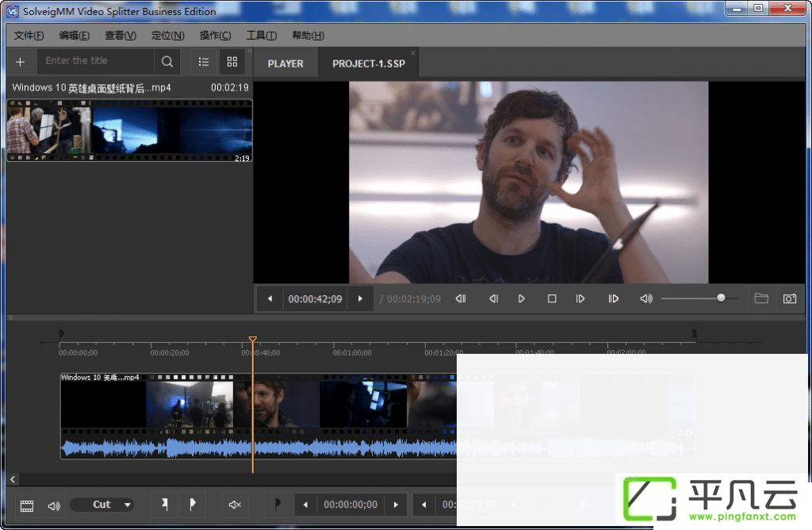Toggle the audio mute speaker-x icon

pos(235,505)
